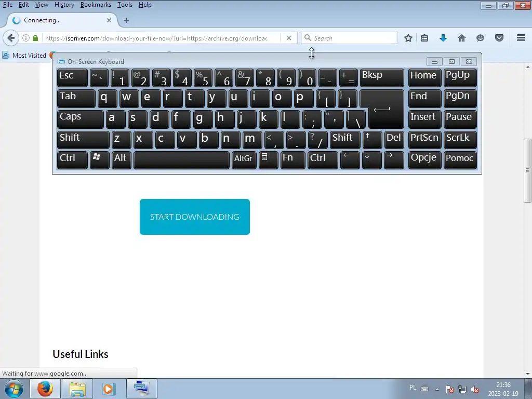Hit the Tab key on on-screen keyboard
Screen dimensions: 532x399
pyautogui.click(x=76, y=99)
